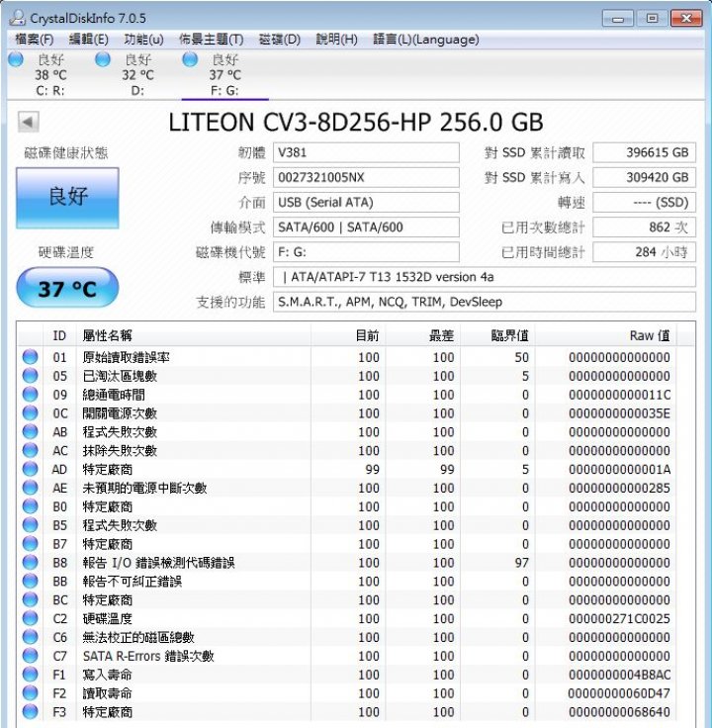Open the 檔案(F) menu

tap(35, 40)
